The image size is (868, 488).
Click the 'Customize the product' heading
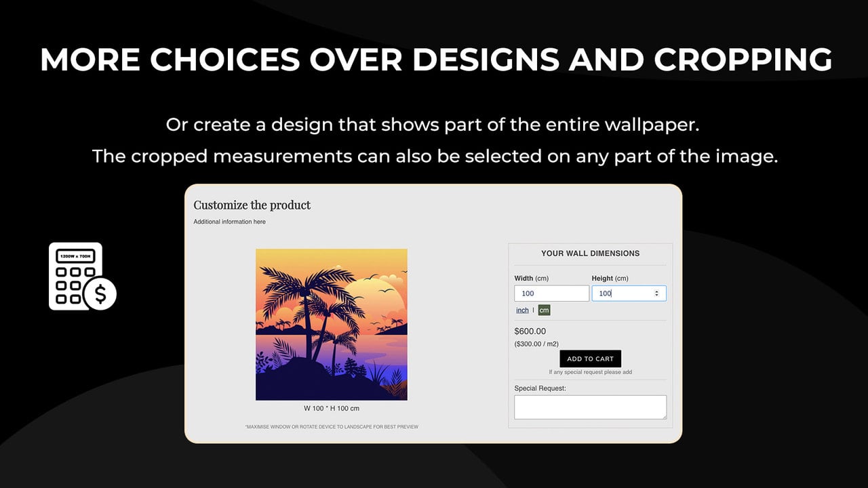(x=252, y=205)
